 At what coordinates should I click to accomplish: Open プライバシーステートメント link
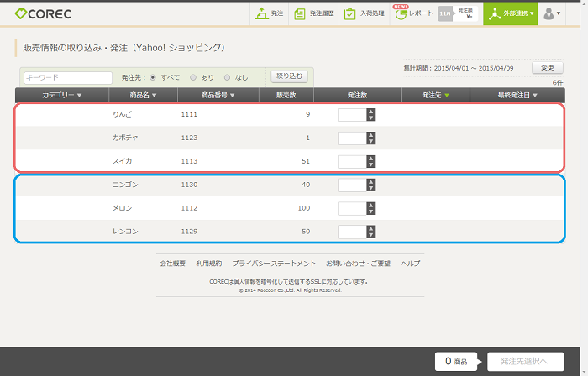point(274,264)
